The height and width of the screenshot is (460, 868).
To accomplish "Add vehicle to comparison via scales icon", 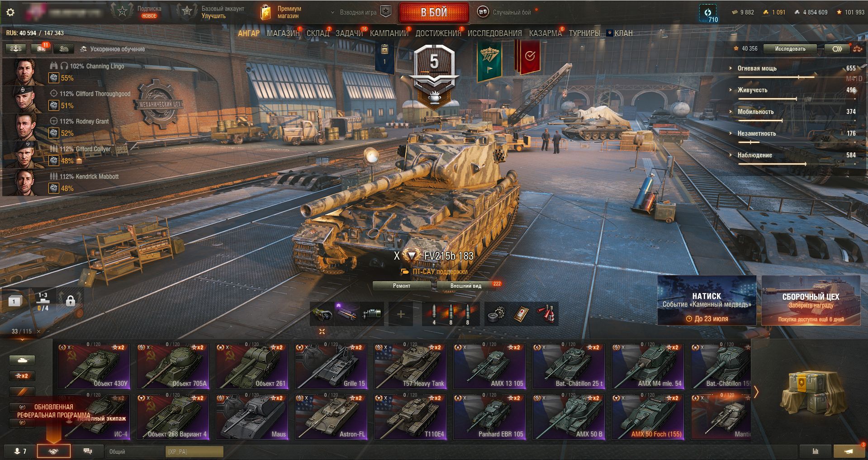I will (x=858, y=48).
